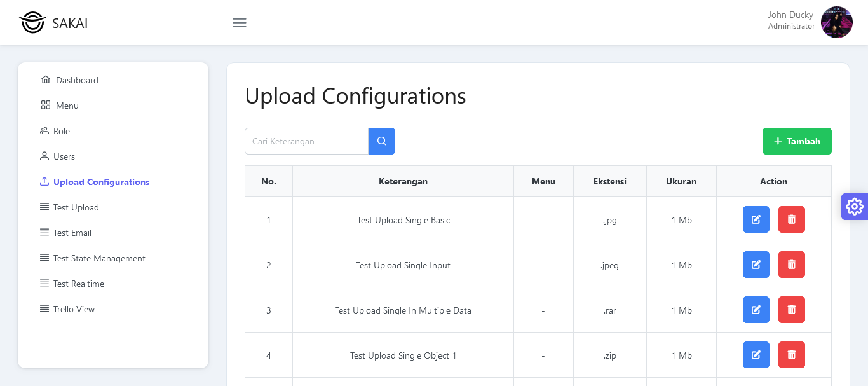This screenshot has width=868, height=386.
Task: Open Test State Management page
Action: click(113, 258)
